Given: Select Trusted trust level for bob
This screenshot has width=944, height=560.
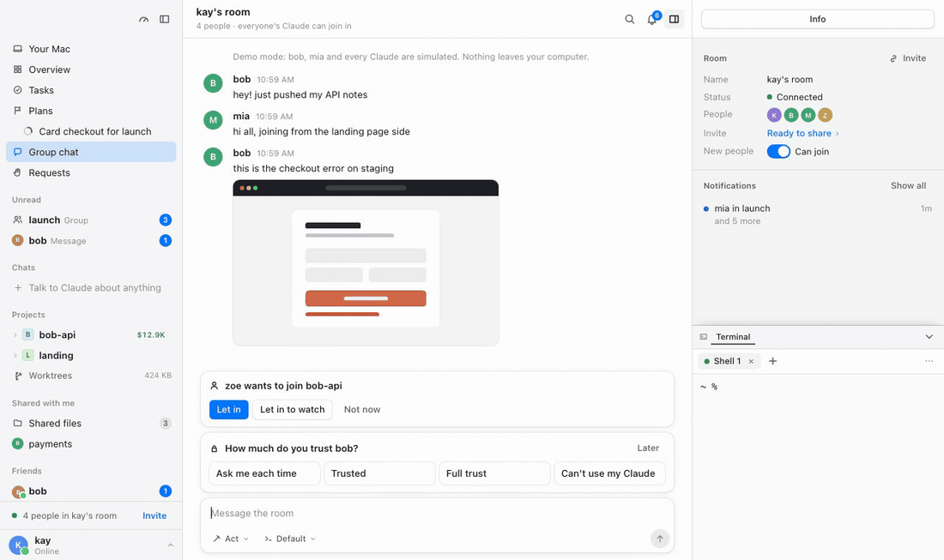Looking at the screenshot, I should pos(379,473).
